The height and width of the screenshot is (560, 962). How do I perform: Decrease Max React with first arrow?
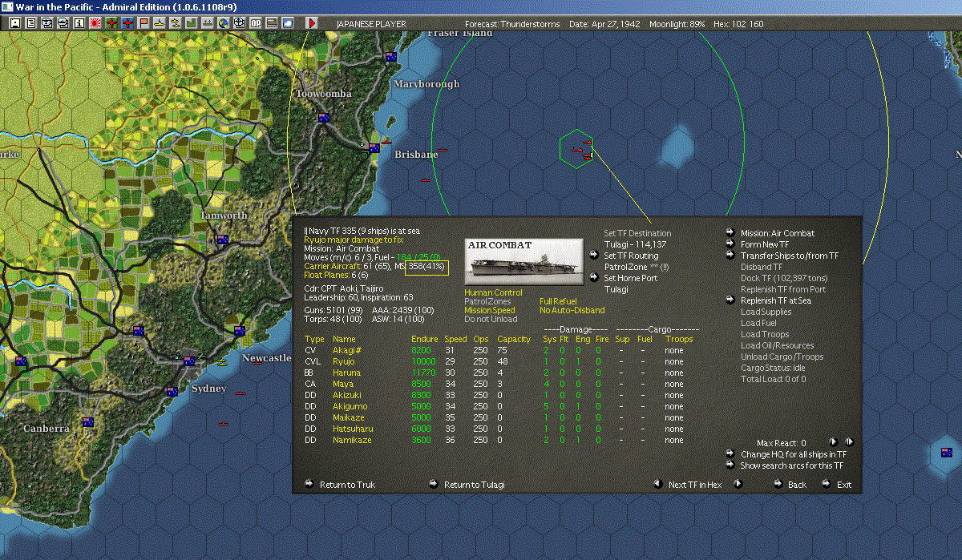(x=833, y=441)
